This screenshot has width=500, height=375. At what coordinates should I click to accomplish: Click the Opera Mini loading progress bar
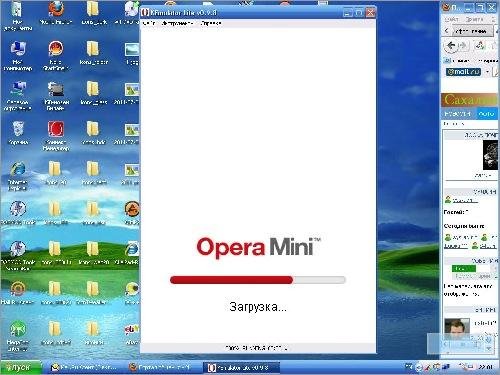tap(258, 280)
